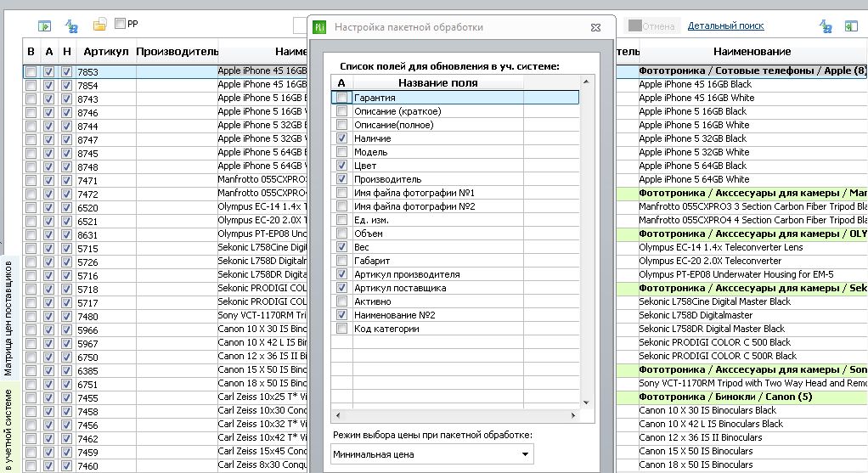Uncheck the Производитель field checkbox
Screen dimensions: 868x473
(342, 178)
